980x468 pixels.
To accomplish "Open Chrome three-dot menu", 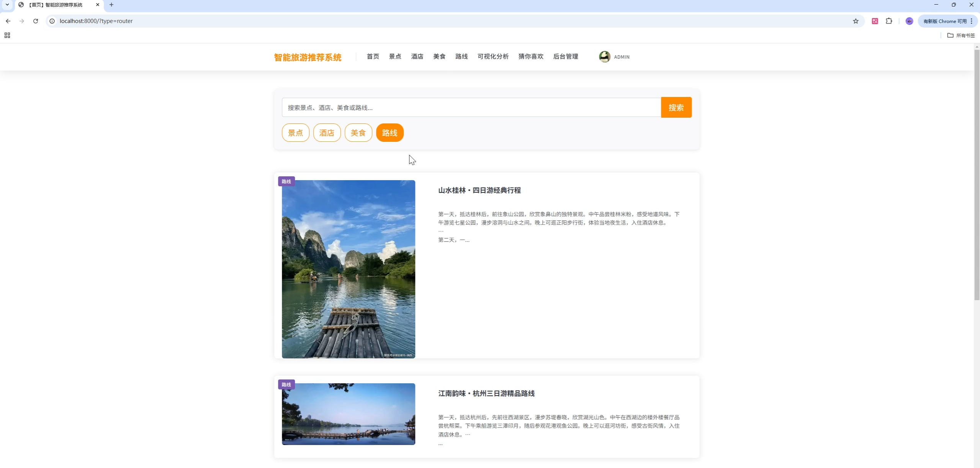I will (972, 21).
